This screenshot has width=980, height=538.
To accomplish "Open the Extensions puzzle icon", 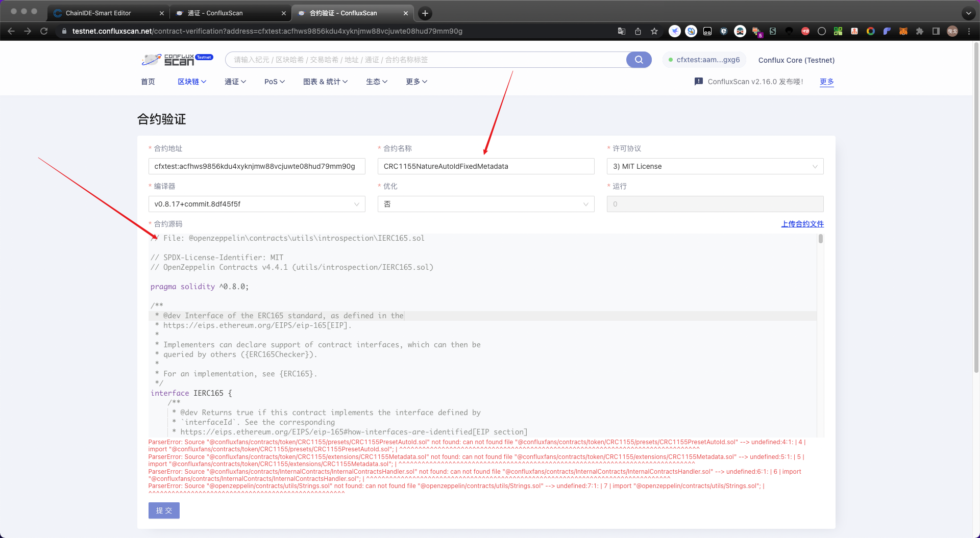I will [x=920, y=31].
